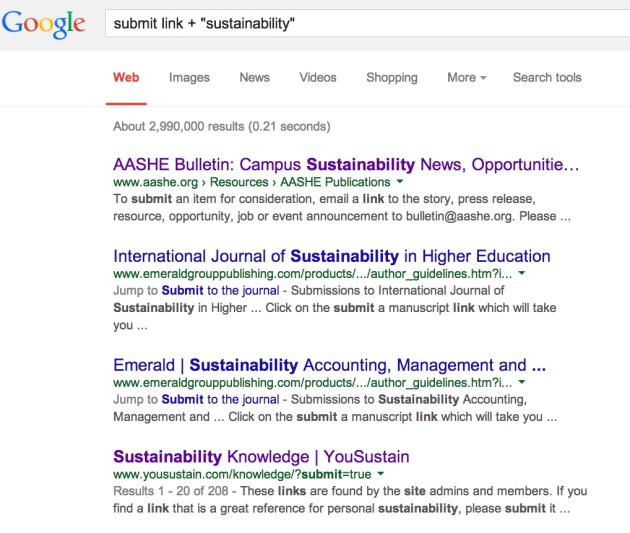Open Emerald Sustainability Accounting result

329,365
